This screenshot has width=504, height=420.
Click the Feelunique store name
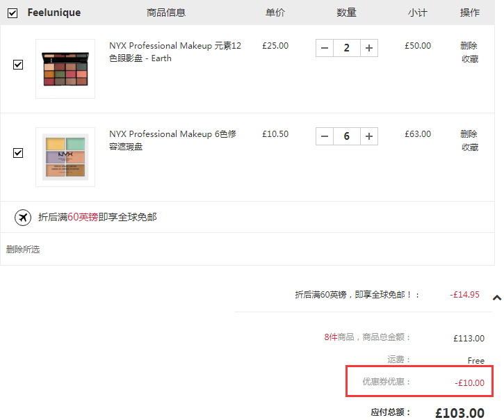[54, 13]
